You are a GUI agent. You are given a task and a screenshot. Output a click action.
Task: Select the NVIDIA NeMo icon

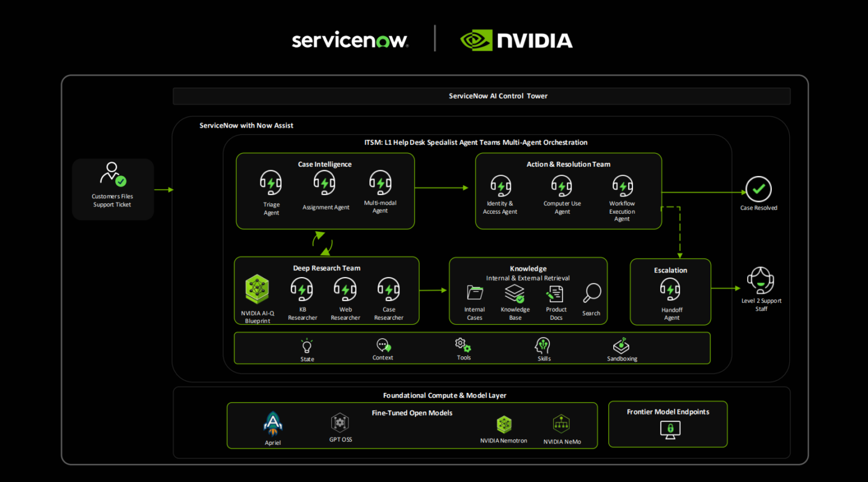561,424
